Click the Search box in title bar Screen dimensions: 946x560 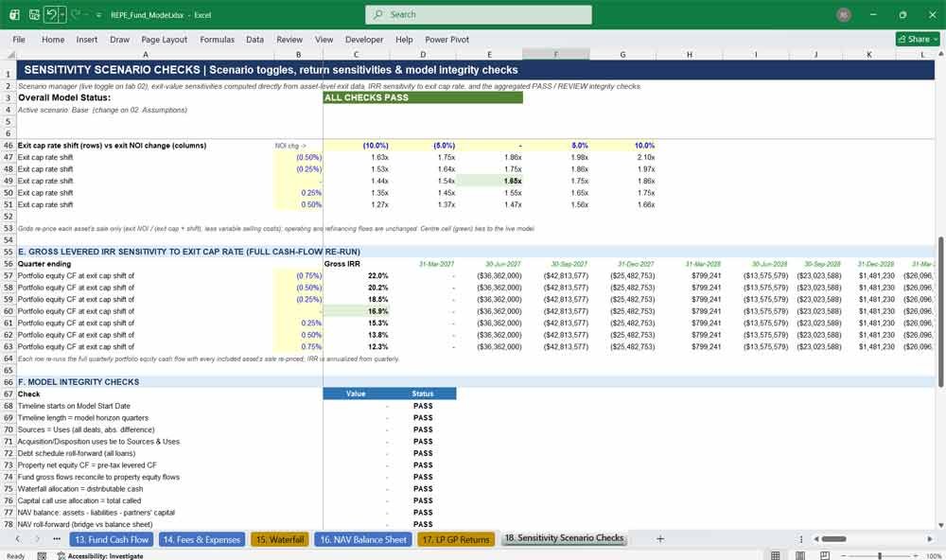478,14
